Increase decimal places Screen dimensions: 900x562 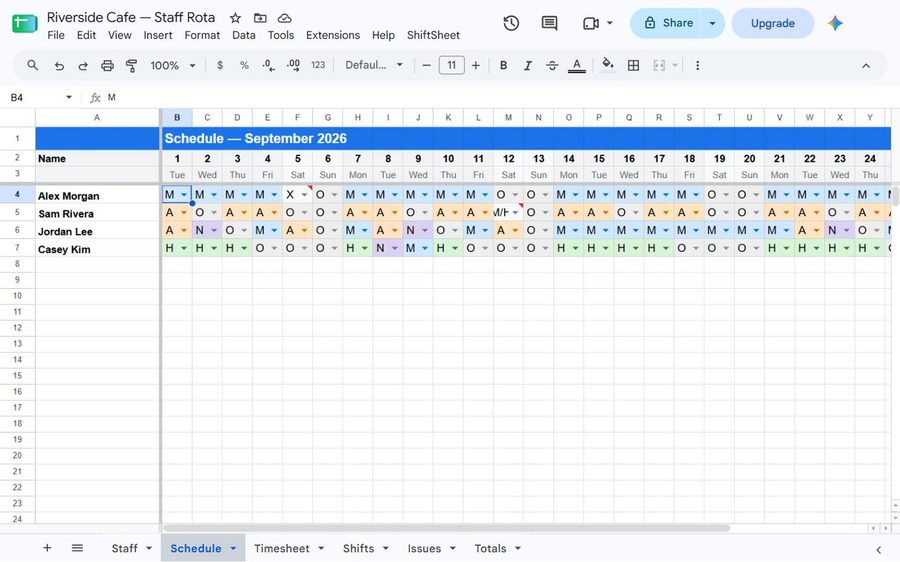click(293, 65)
